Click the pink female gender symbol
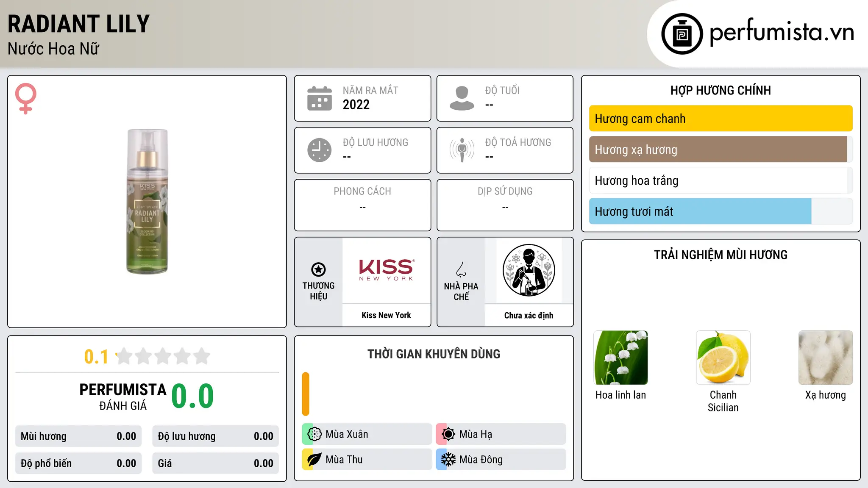This screenshot has height=488, width=868. 26,98
